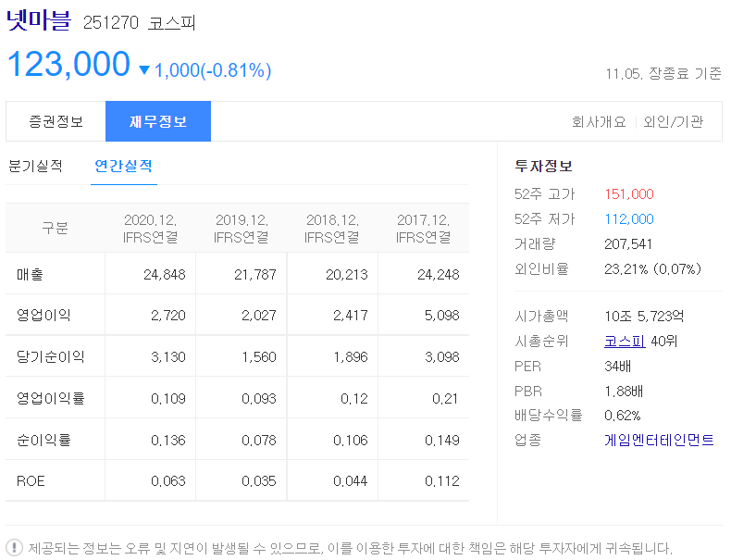Click the 2019.12. IFRS연결 column header
The height and width of the screenshot is (560, 731).
241,229
